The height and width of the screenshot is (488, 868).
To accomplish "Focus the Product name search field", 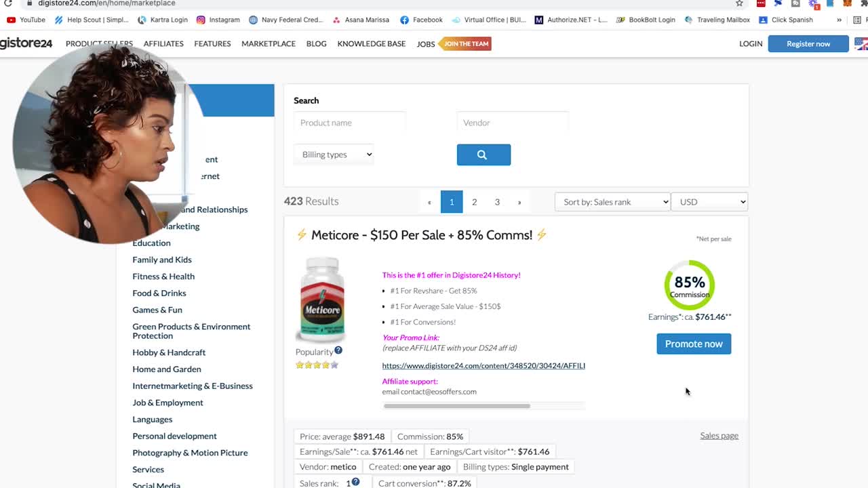I will pos(350,123).
